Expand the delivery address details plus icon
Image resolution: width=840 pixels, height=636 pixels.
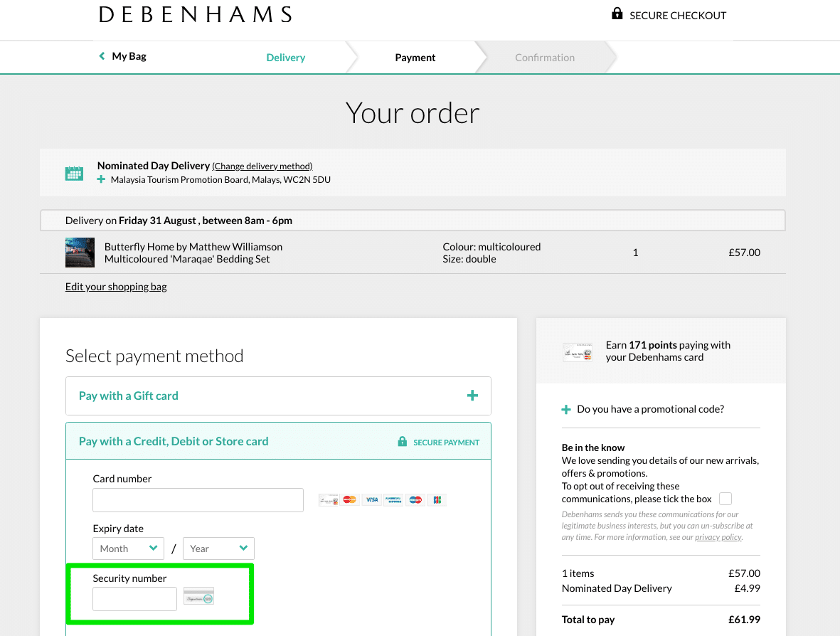(x=101, y=179)
